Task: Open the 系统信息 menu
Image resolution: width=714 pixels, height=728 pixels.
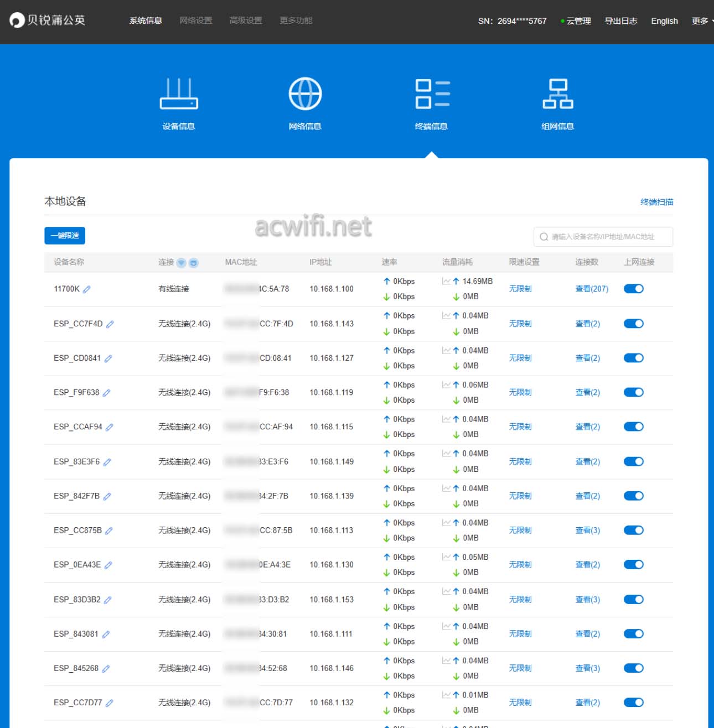Action: pos(146,20)
